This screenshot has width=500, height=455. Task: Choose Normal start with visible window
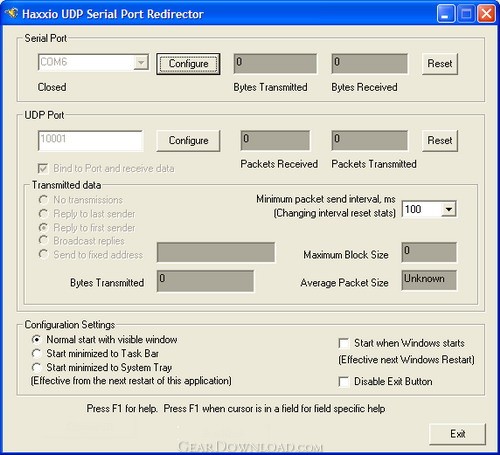pyautogui.click(x=104, y=339)
